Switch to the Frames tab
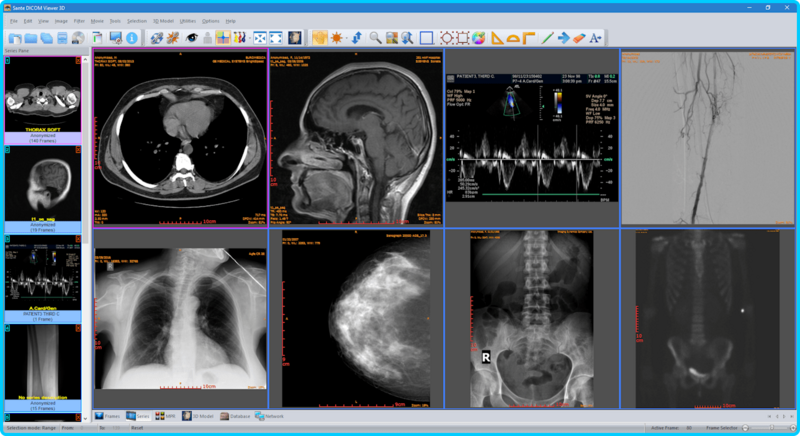 click(108, 416)
